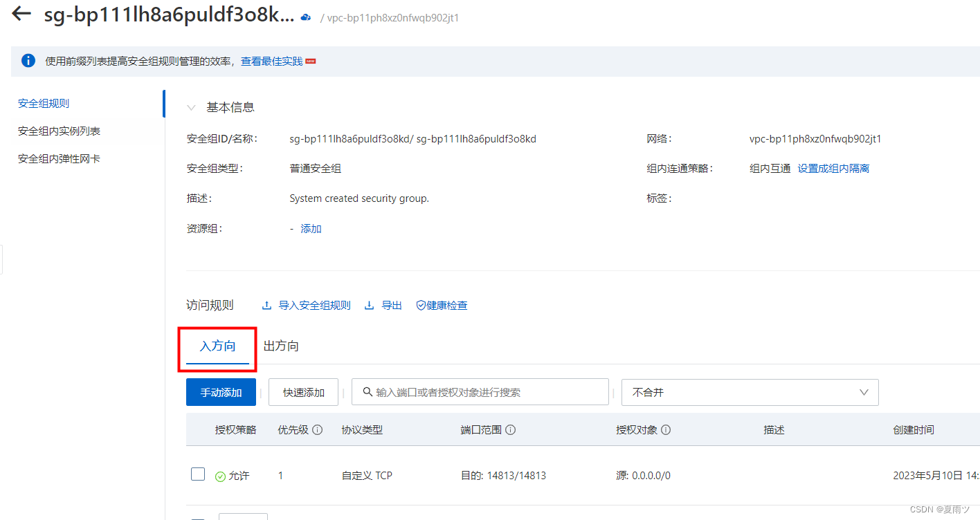This screenshot has height=520, width=980.
Task: Click the 手动添加 button
Action: [x=221, y=392]
